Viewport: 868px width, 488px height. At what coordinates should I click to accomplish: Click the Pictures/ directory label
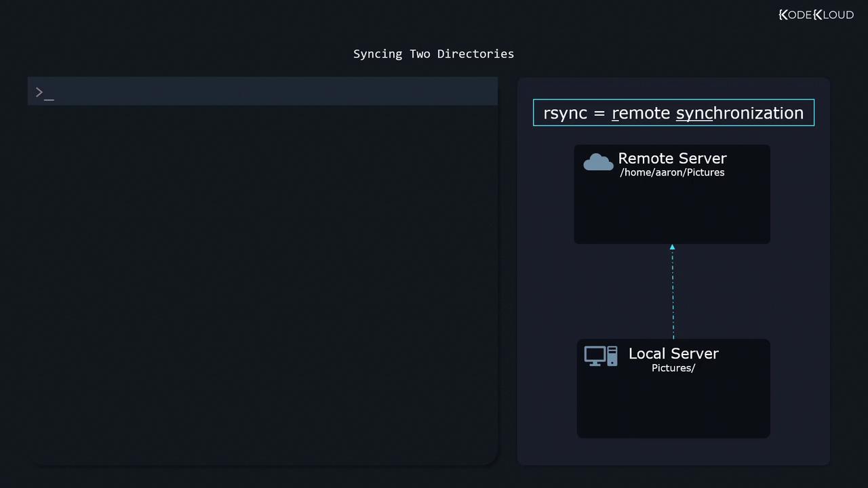pyautogui.click(x=673, y=368)
